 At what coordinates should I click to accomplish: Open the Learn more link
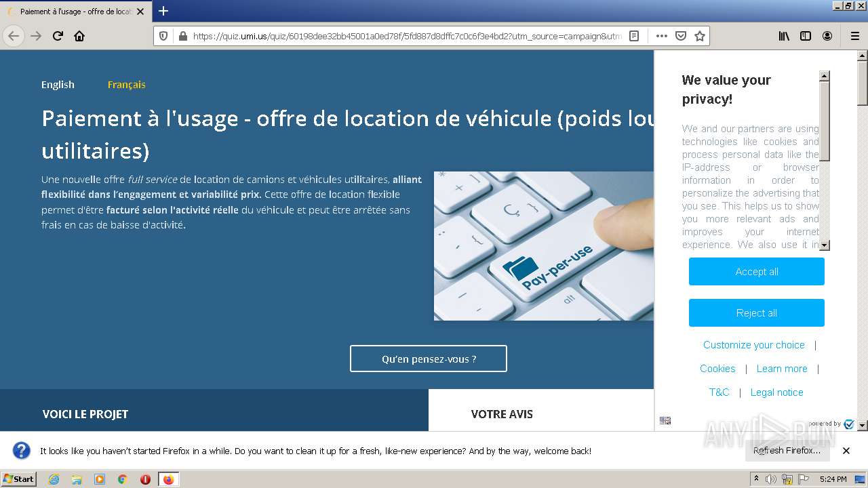pos(782,369)
